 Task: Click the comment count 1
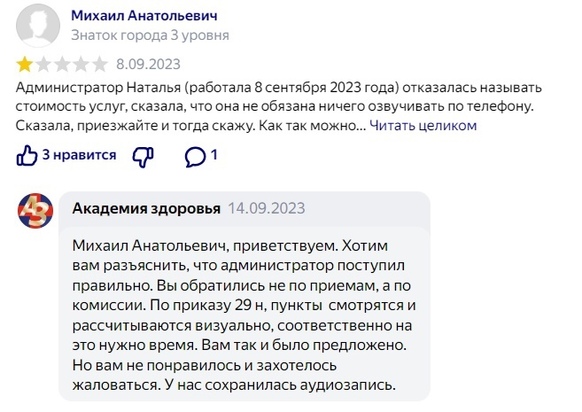214,154
